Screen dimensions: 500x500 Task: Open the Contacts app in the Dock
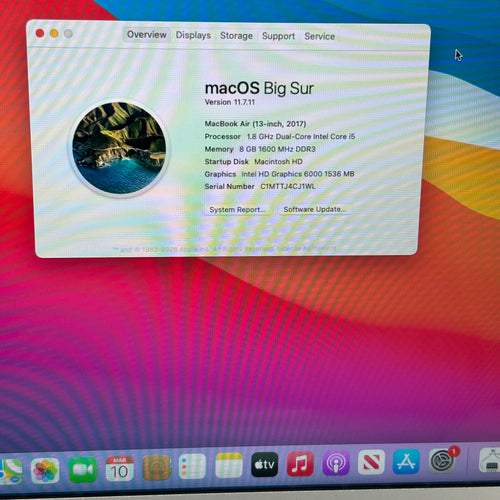(157, 467)
